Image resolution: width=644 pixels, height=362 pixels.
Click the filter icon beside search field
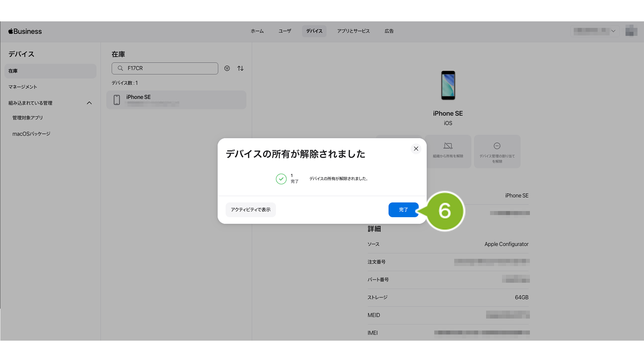227,68
